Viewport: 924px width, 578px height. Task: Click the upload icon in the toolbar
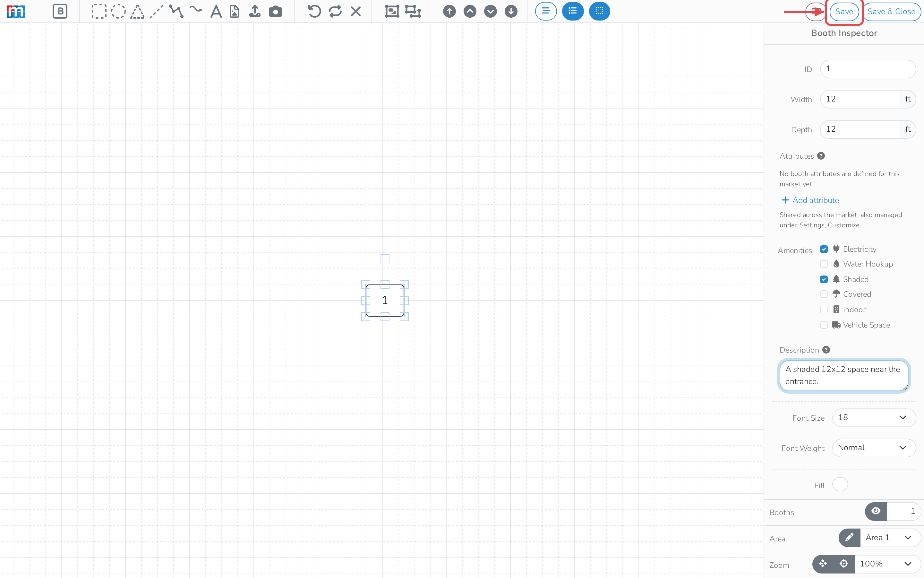[255, 12]
